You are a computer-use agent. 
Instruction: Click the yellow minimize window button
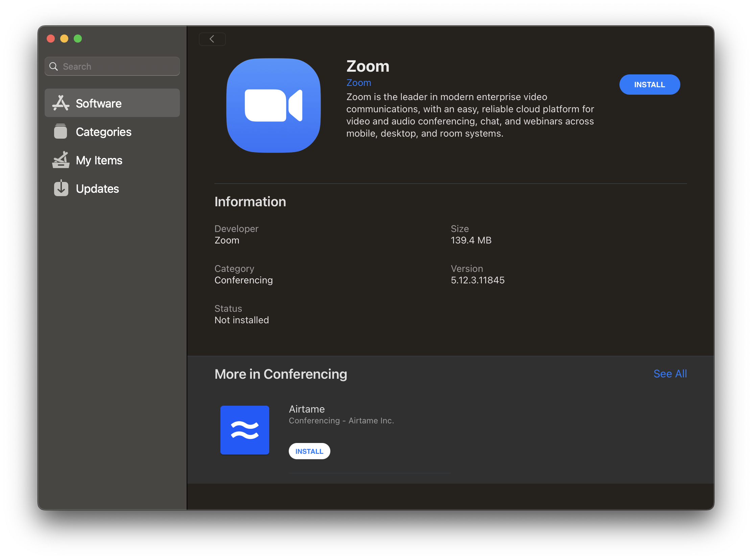coord(64,39)
